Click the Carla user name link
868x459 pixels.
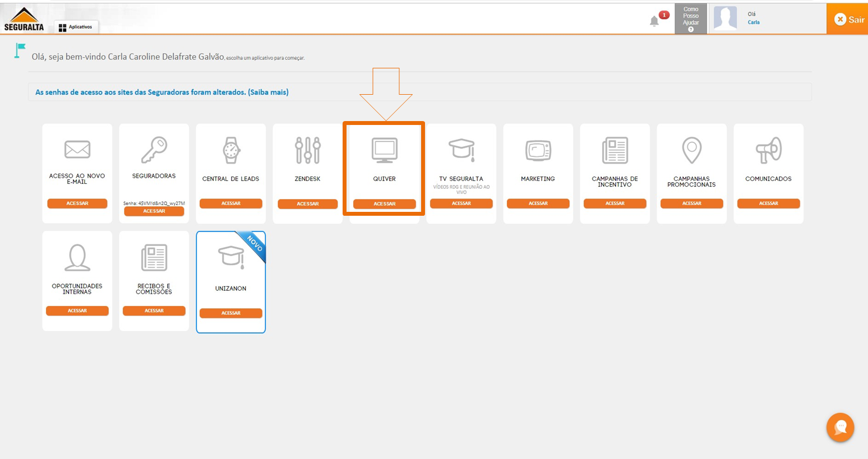(754, 22)
